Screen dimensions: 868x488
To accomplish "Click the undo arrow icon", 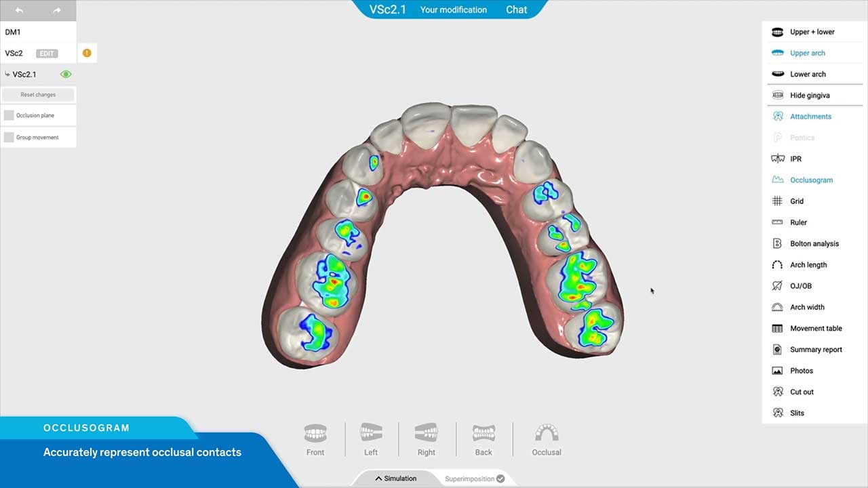I will (19, 10).
